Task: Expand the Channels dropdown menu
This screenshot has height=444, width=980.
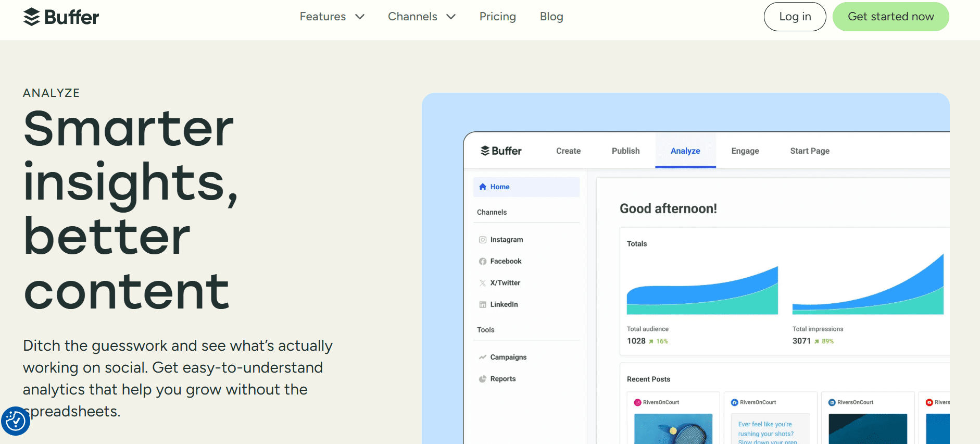Action: click(422, 17)
